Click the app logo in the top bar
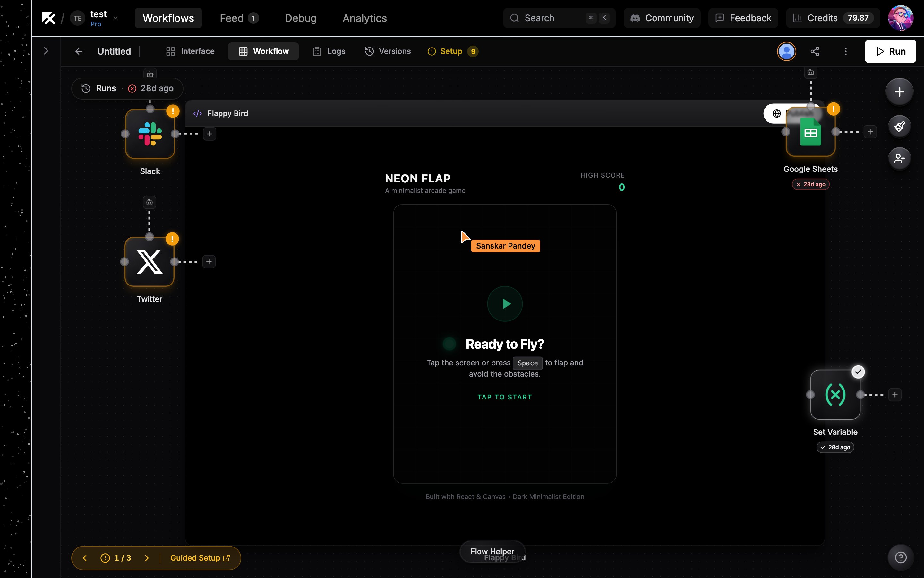Screen dimensions: 924x578 (48, 18)
